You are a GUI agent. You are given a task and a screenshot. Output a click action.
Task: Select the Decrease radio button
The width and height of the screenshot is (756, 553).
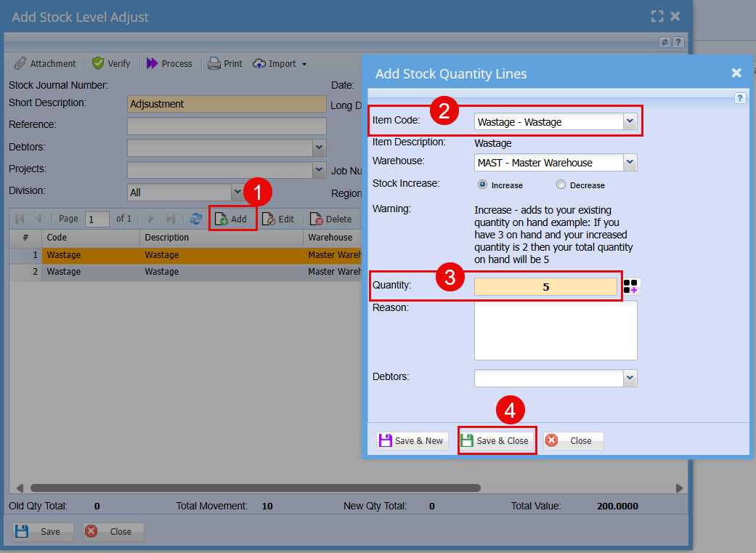pyautogui.click(x=561, y=185)
